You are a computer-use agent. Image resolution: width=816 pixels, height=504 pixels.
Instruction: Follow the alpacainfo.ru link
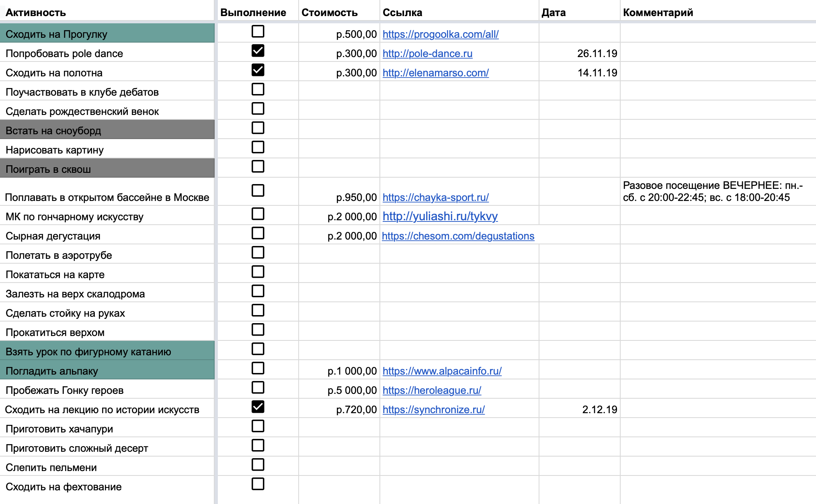point(442,371)
